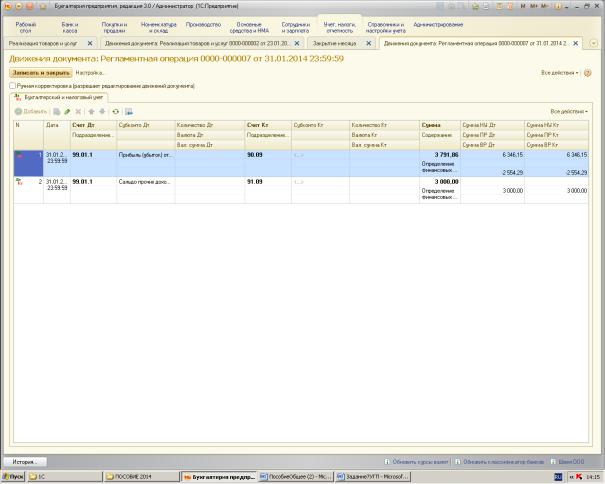Open the table's Все действия dropdown
Image resolution: width=605 pixels, height=484 pixels.
(569, 112)
